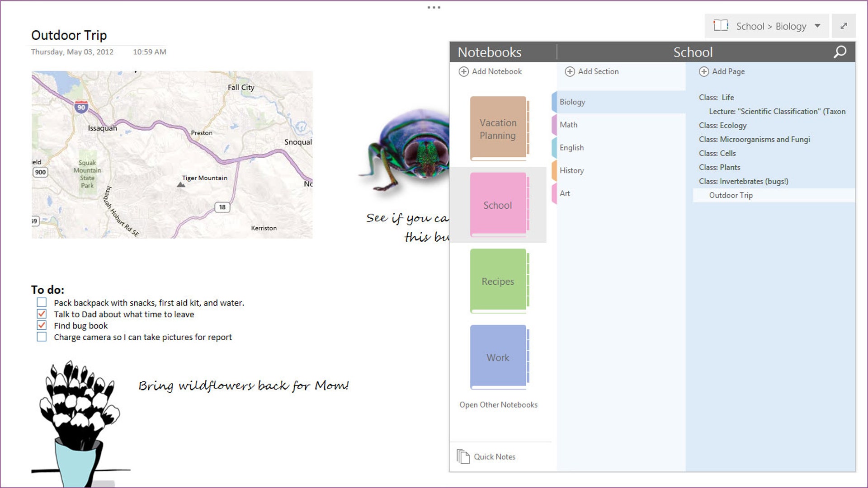Select the Class: Ecology page
The image size is (868, 488).
click(x=722, y=125)
